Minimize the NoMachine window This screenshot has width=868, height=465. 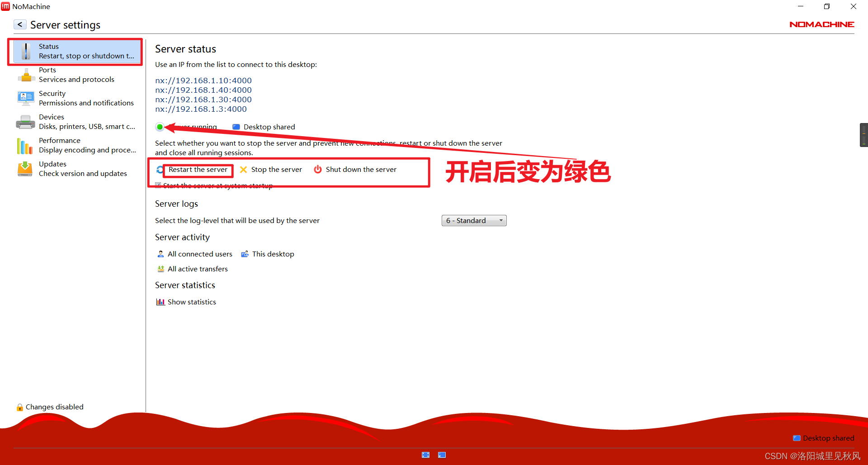pos(801,6)
